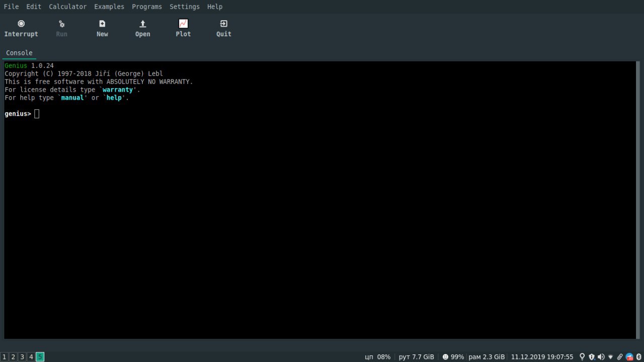Click the light bulb tray icon

[583, 357]
